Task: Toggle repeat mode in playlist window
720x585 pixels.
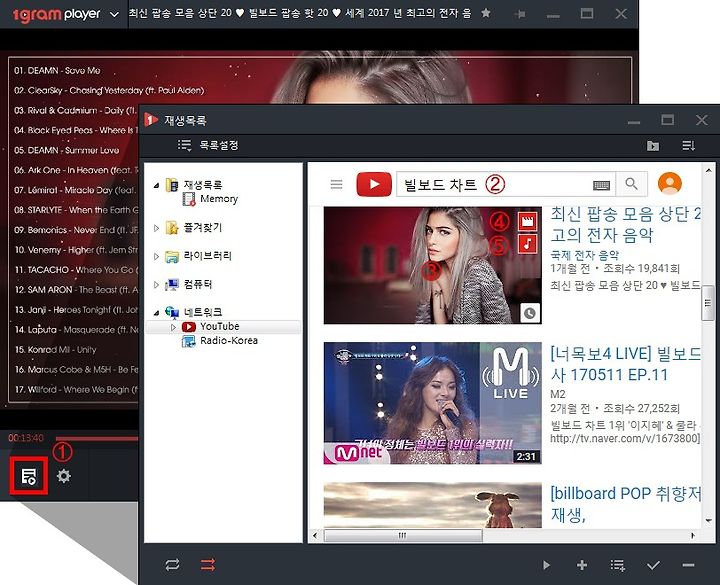Action: (172, 565)
